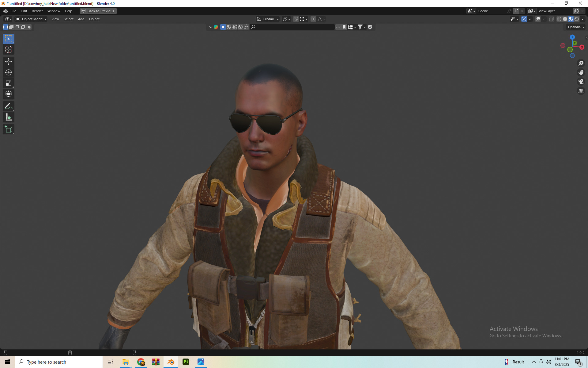Viewport: 588px width, 368px height.
Task: Open the viewport Select menu button
Action: 69,19
